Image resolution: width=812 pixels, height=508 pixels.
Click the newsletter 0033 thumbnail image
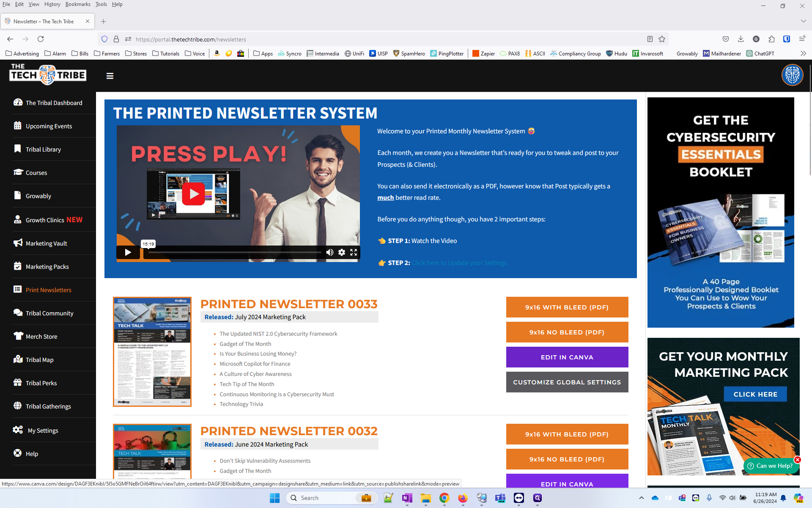[x=152, y=352]
